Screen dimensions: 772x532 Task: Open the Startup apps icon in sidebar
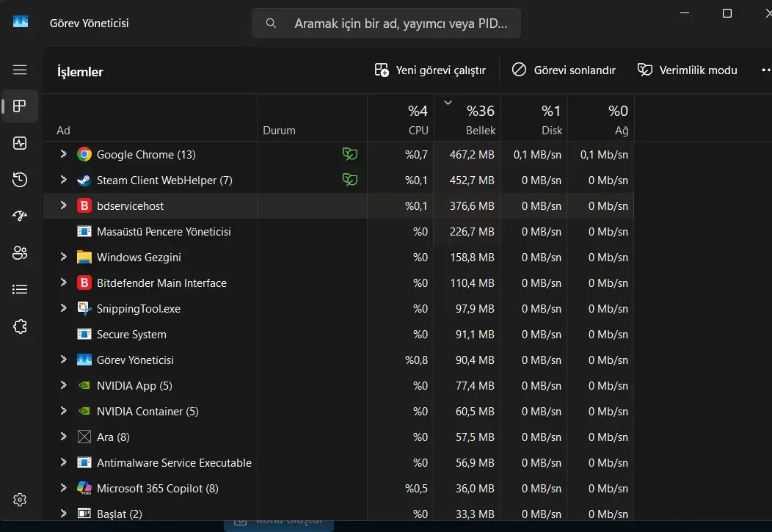[x=20, y=216]
